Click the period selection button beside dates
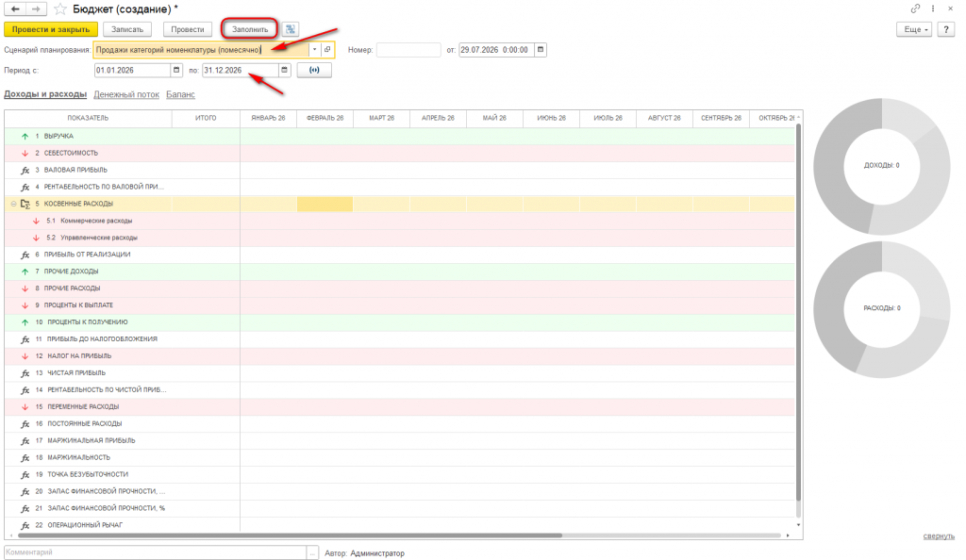The width and height of the screenshot is (966, 560). click(314, 70)
